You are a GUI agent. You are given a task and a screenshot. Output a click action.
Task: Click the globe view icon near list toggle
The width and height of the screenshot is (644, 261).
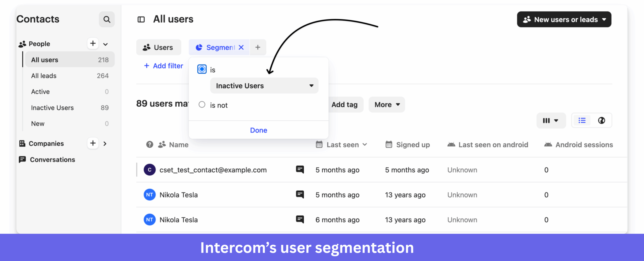601,120
